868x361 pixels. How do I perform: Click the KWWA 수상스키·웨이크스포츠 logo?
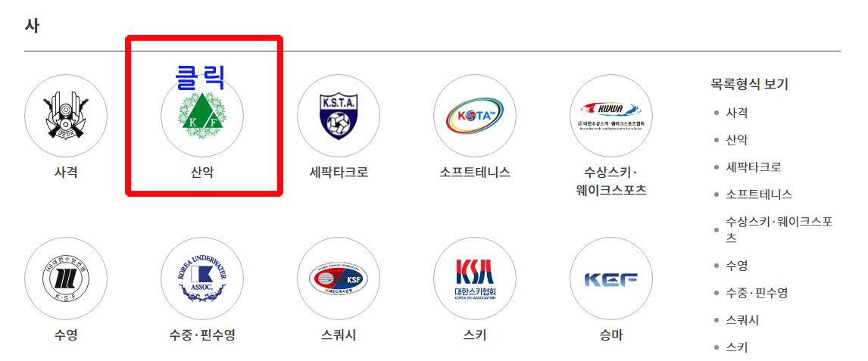point(610,116)
